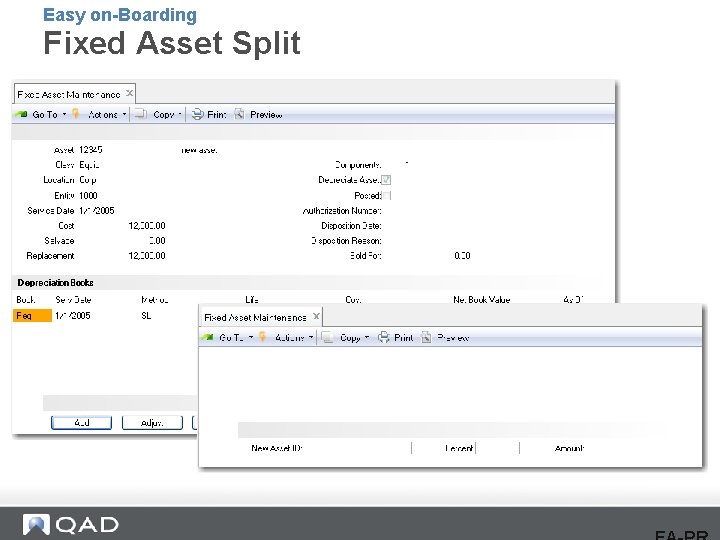The width and height of the screenshot is (720, 540).
Task: Click the Adjust button under Depreciation Books
Action: [152, 423]
